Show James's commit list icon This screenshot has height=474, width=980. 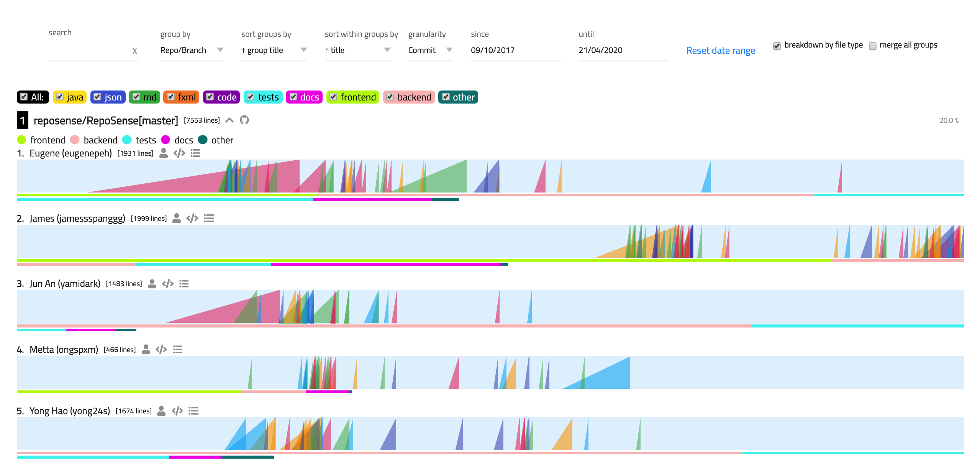(x=209, y=219)
